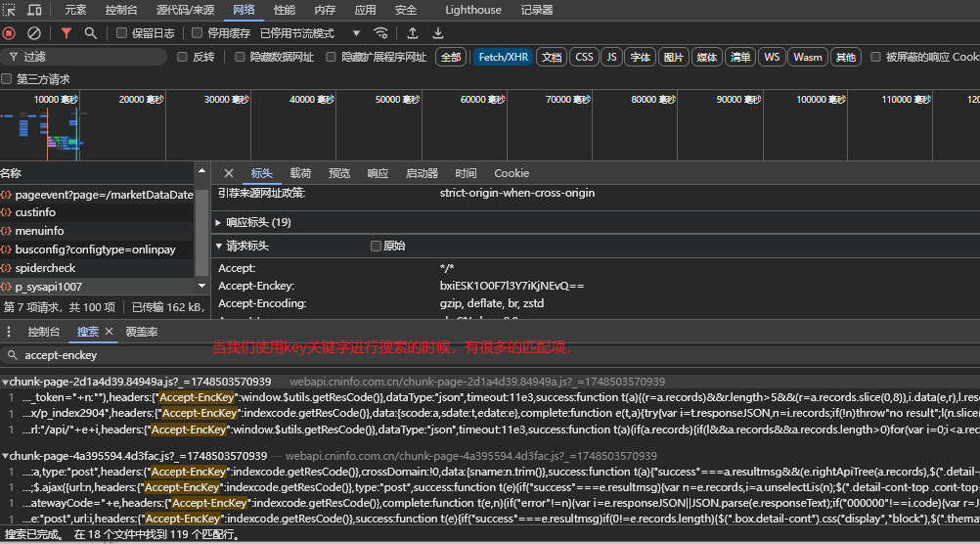Toggle the red filter funnel icon

67,33
